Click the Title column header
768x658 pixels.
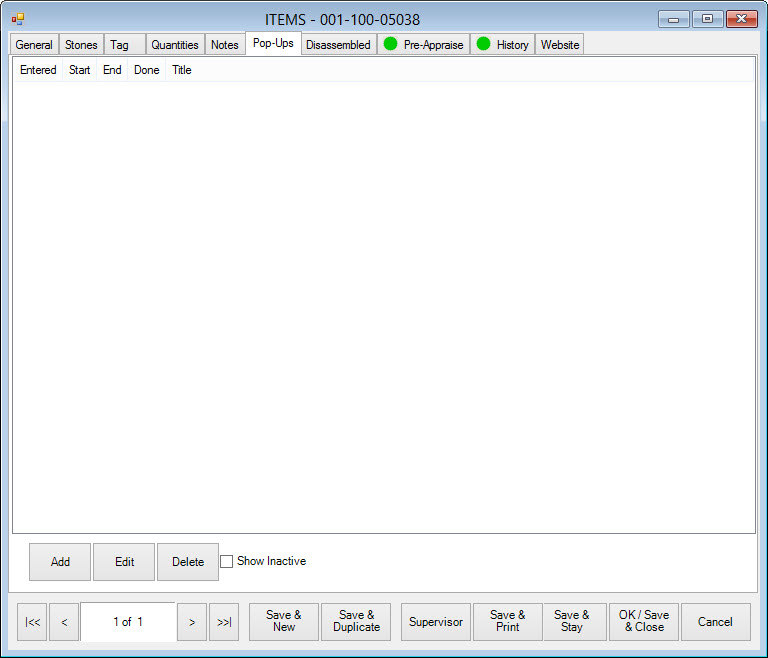[x=182, y=70]
